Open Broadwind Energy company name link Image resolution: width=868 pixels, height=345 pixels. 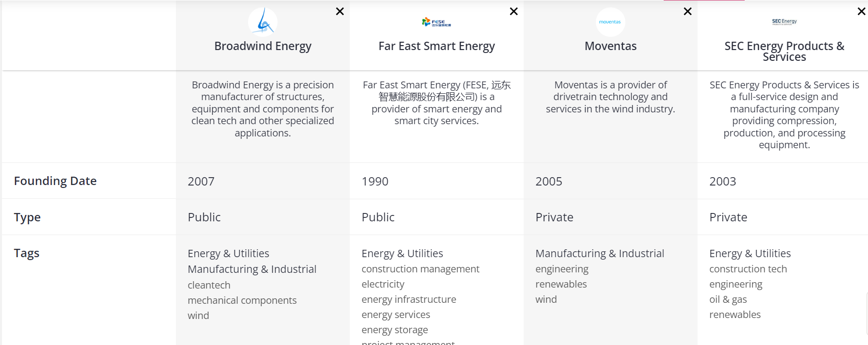263,46
